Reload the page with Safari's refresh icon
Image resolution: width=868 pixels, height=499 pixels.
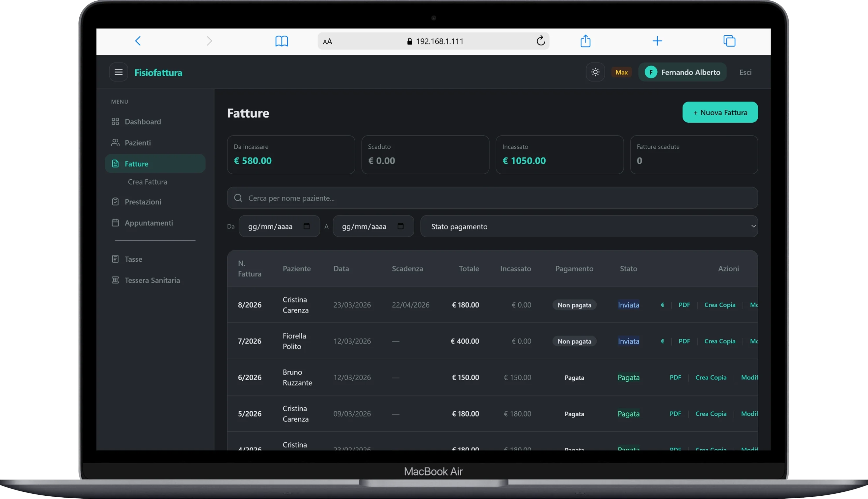pyautogui.click(x=541, y=41)
